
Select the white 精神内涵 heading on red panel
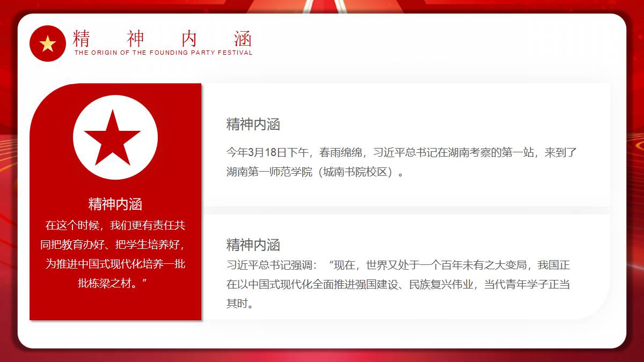pyautogui.click(x=115, y=204)
